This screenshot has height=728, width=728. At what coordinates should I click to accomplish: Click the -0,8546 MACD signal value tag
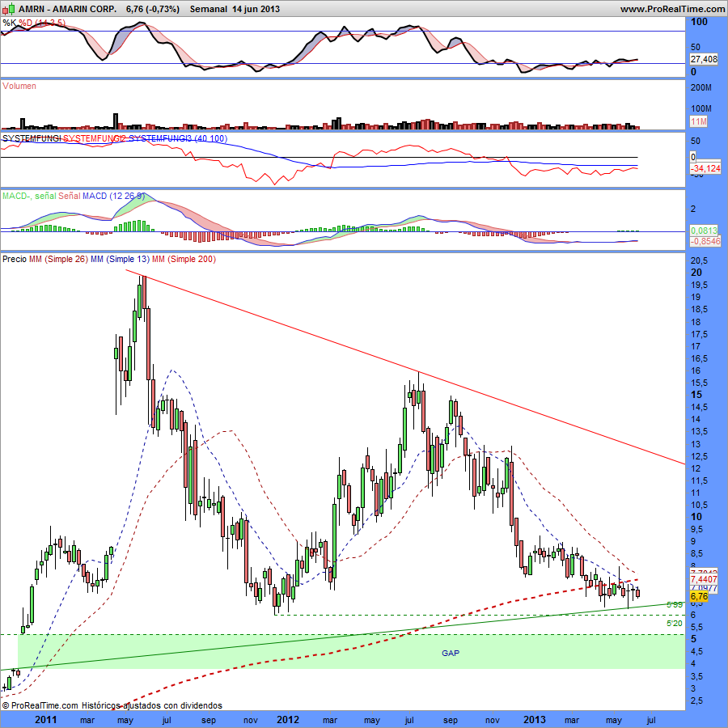(705, 241)
